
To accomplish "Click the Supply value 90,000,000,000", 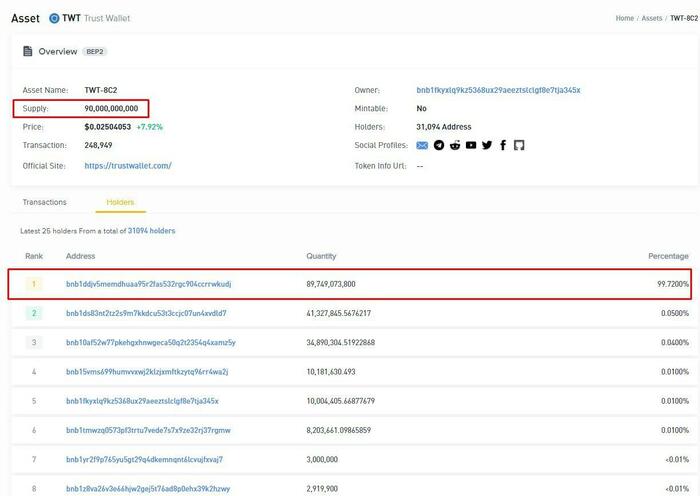I will coord(111,108).
